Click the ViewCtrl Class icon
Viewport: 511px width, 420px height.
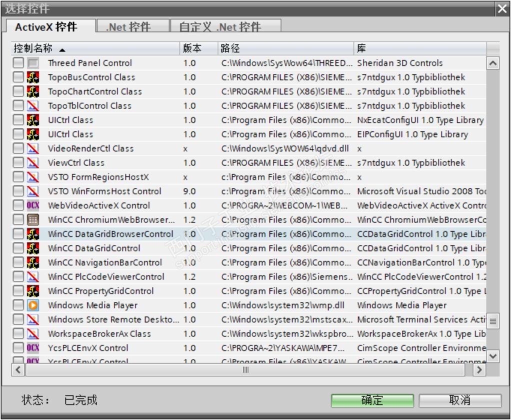pos(33,163)
